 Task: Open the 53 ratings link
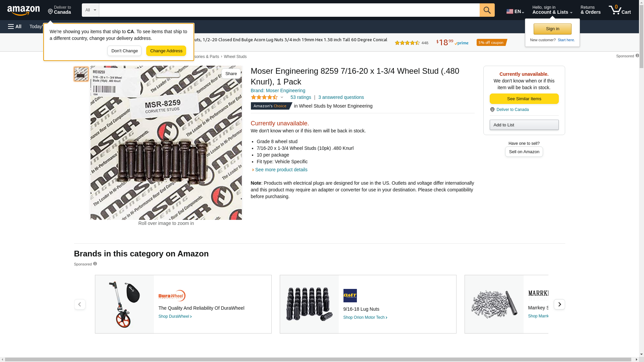point(301,97)
